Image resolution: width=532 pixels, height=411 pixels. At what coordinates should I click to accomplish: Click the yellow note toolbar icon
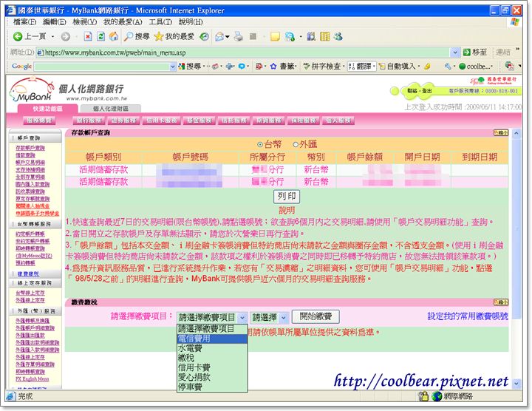click(275, 36)
